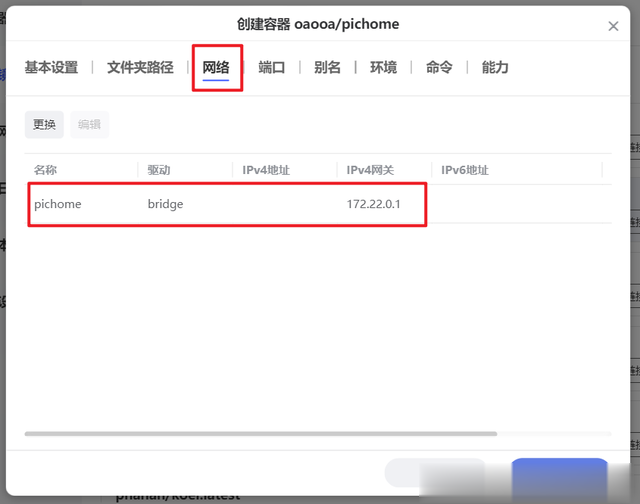Go to the 端口 tab
The height and width of the screenshot is (504, 640).
[271, 67]
